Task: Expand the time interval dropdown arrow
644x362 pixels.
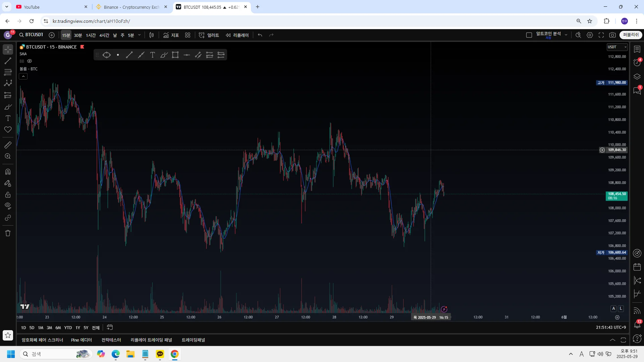Action: click(x=140, y=35)
